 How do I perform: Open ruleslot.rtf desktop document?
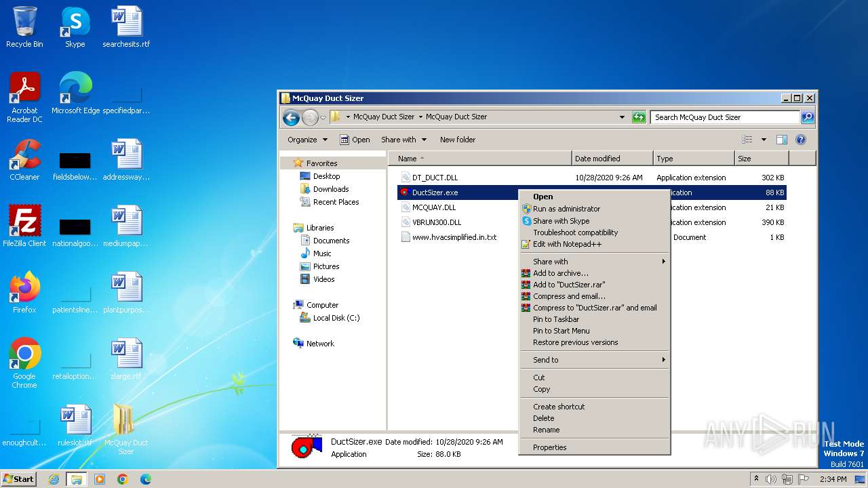[75, 426]
